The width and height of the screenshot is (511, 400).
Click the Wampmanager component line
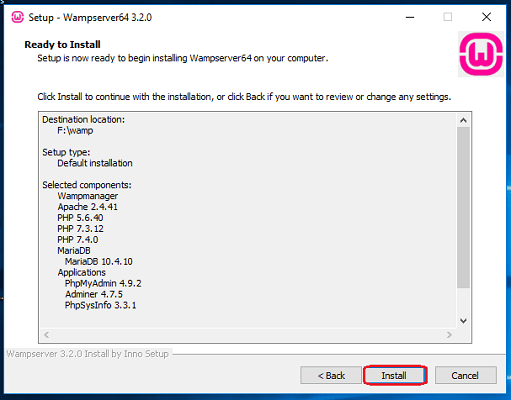pos(88,196)
